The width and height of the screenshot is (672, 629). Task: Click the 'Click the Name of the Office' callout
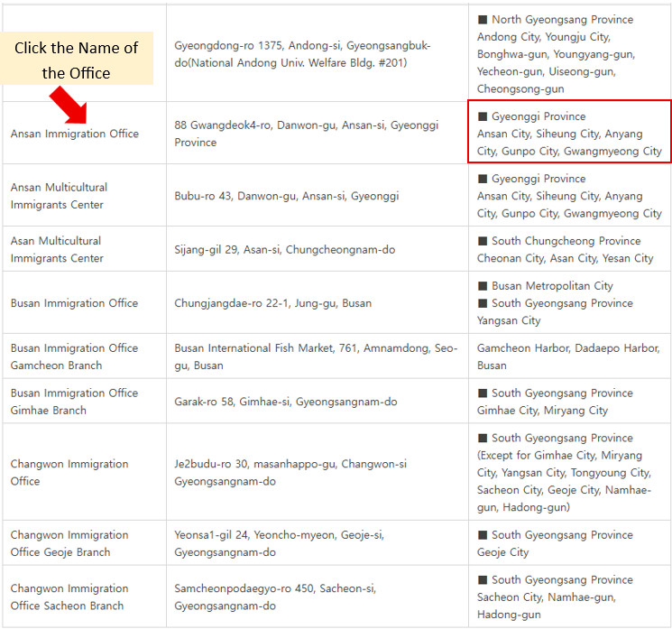pyautogui.click(x=77, y=60)
